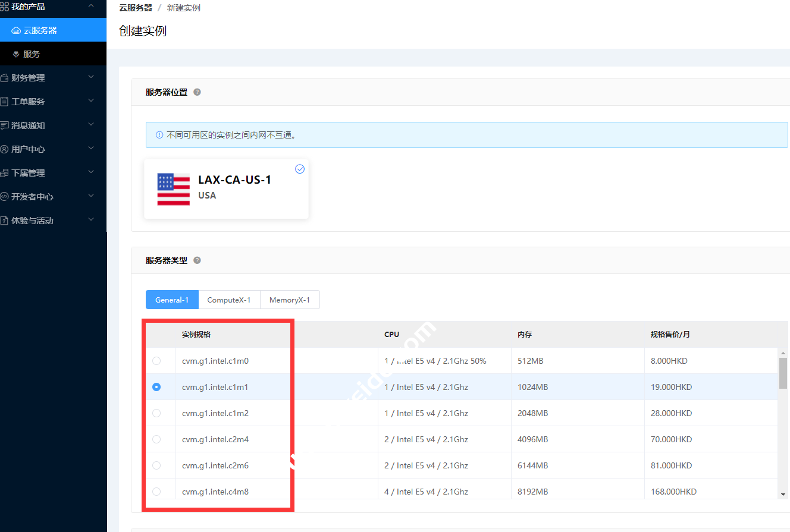Open 服务 in the sidebar

tap(32, 54)
